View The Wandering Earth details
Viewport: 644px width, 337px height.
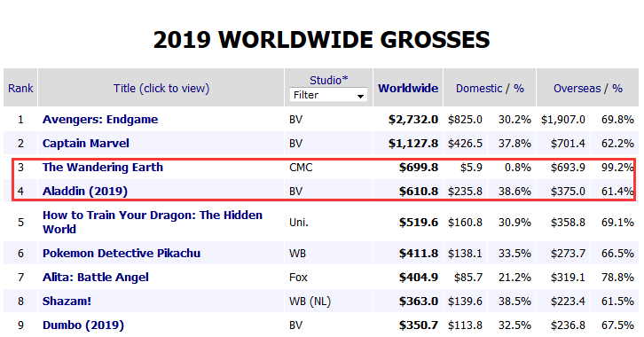coord(103,167)
